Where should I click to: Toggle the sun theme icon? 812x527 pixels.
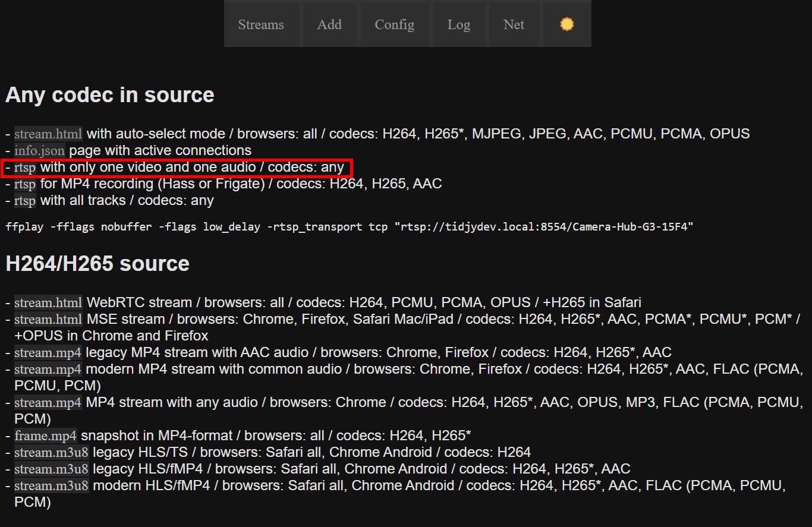tap(567, 24)
